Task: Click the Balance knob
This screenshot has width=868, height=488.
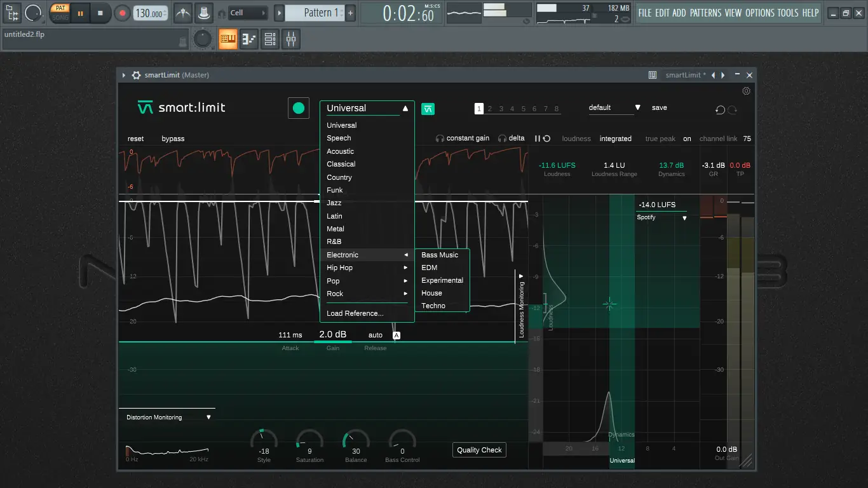Action: (356, 442)
